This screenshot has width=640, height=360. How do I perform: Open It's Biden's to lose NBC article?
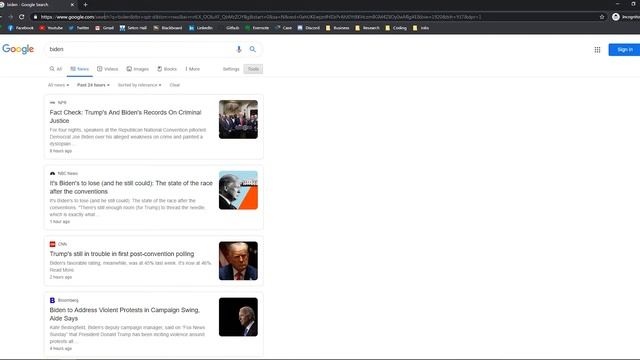(x=131, y=187)
